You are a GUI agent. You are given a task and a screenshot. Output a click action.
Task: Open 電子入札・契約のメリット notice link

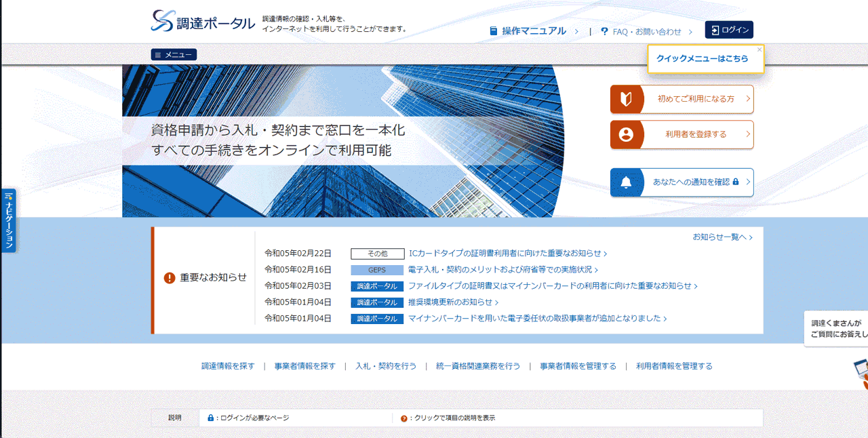(500, 270)
